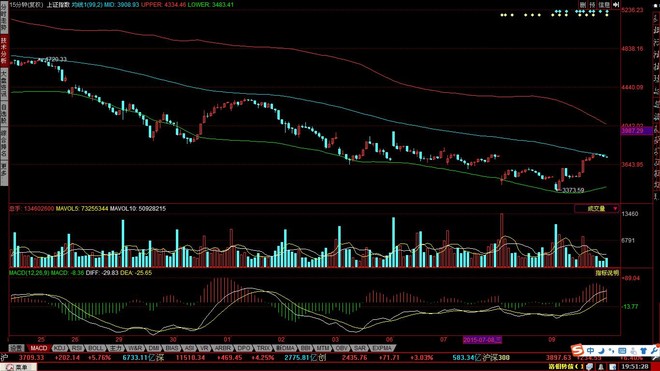Click the bell alert icon in status bar
Screen dimensions: 660x371
(x=601, y=367)
